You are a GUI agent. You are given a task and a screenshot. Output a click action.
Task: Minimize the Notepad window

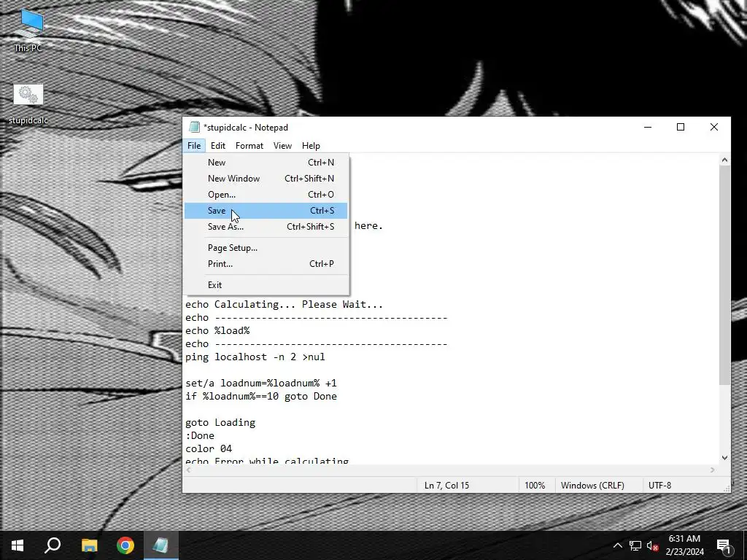point(648,127)
